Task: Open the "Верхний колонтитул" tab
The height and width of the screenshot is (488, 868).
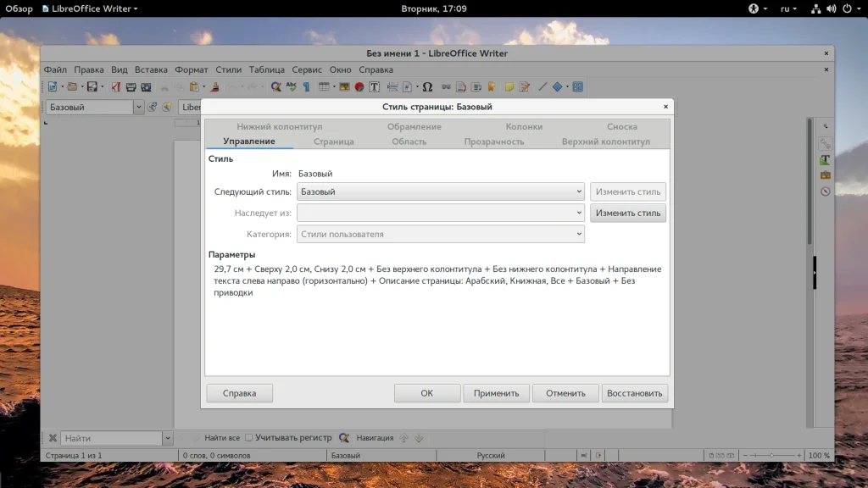Action: [605, 141]
